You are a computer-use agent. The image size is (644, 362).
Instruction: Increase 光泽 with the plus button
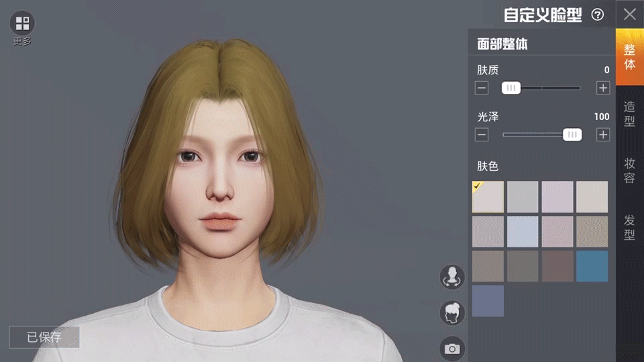coord(603,135)
